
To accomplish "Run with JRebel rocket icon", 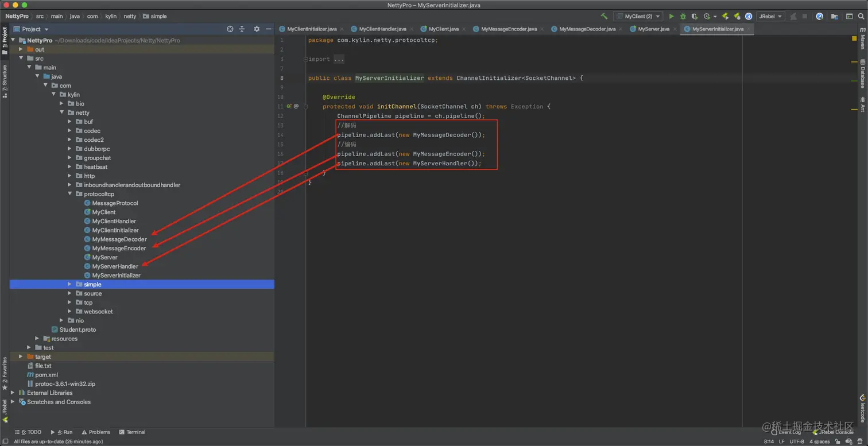I will (725, 17).
